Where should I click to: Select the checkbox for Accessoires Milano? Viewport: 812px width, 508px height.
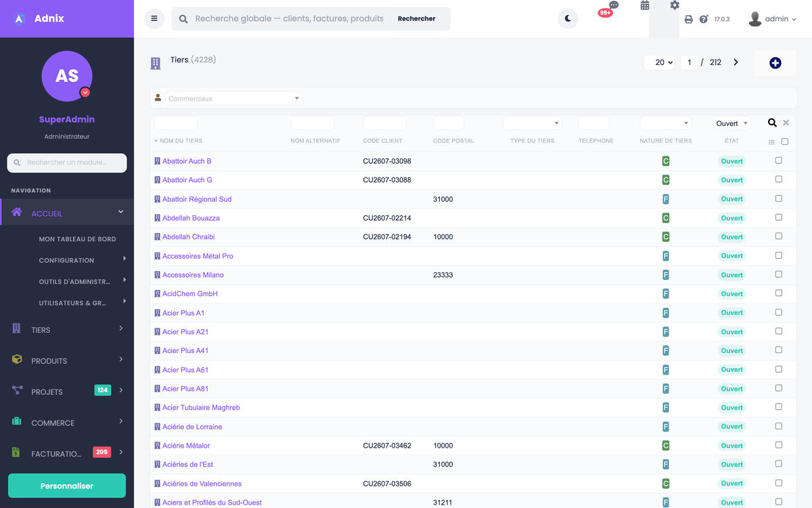[778, 274]
